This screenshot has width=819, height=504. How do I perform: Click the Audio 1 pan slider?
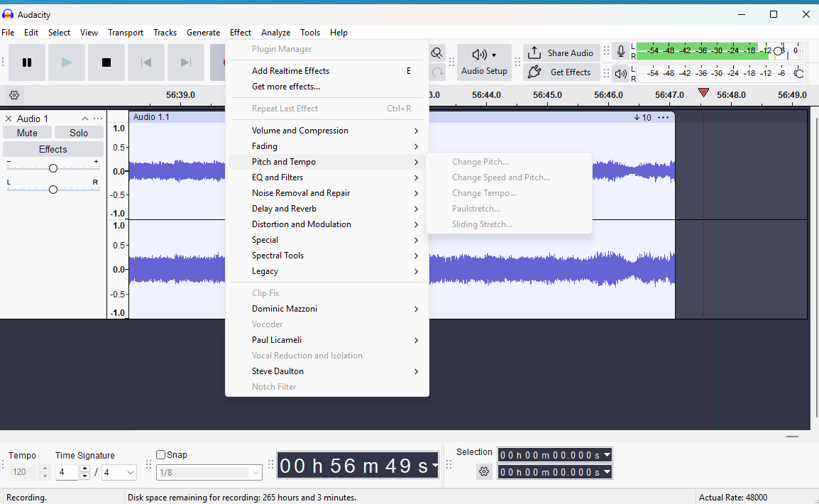[53, 190]
